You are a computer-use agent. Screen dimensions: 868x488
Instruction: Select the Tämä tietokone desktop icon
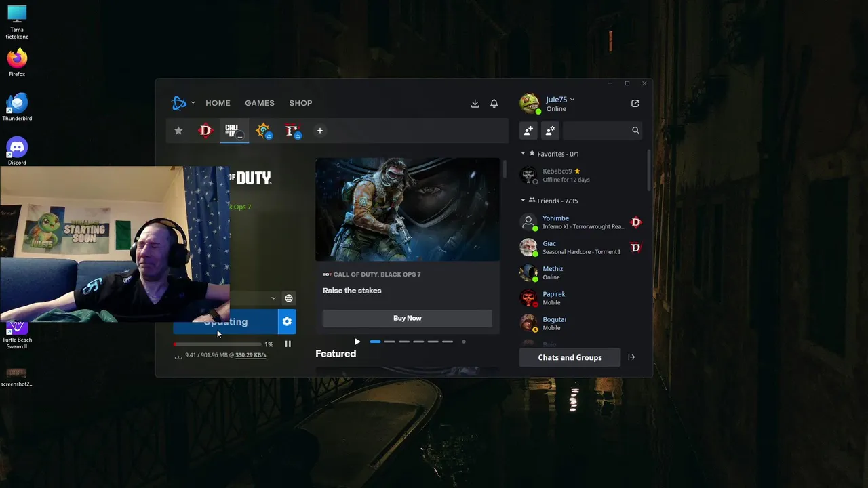click(x=17, y=22)
